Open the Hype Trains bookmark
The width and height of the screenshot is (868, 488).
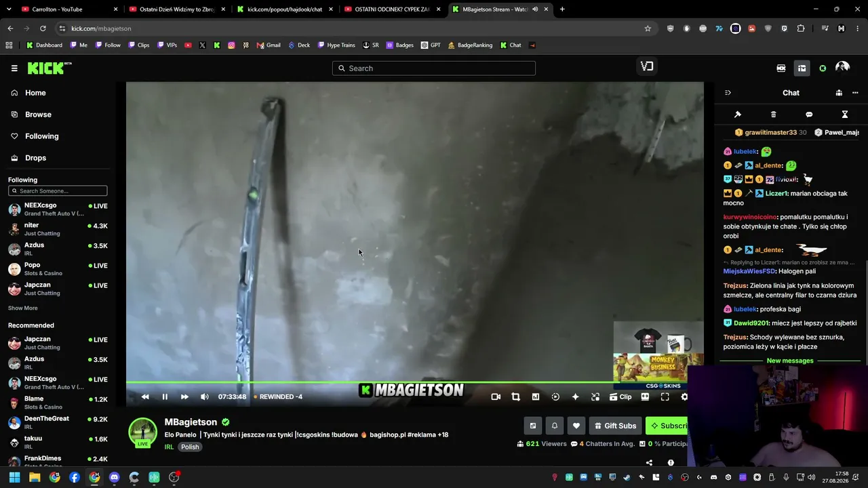(x=336, y=45)
